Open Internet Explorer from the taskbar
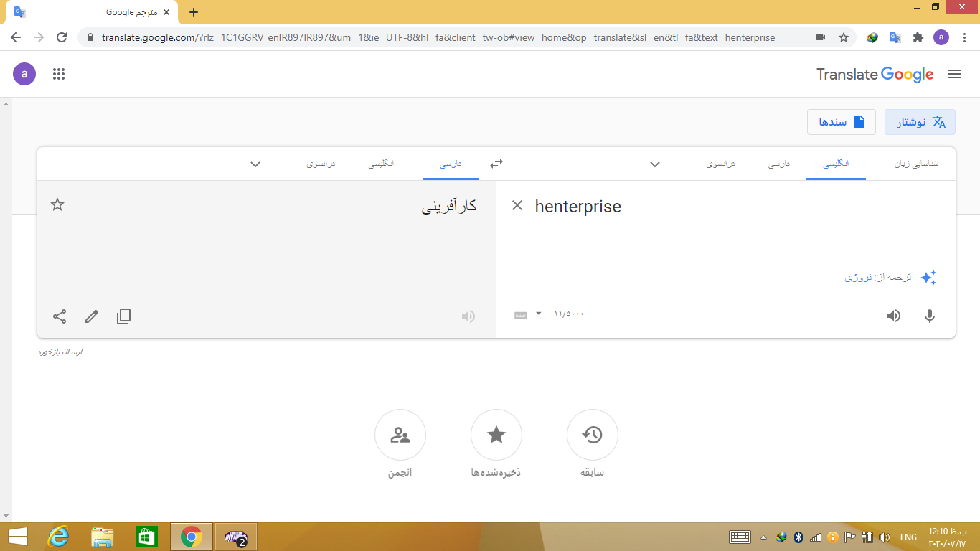 58,537
